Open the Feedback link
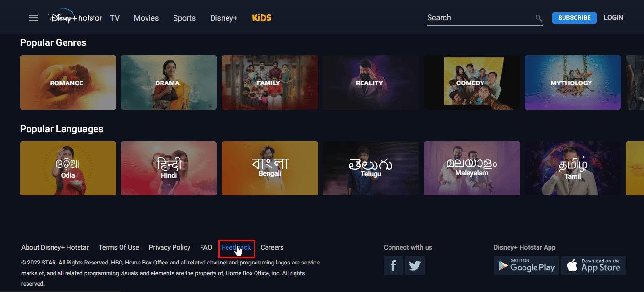644x292 pixels. (x=236, y=247)
